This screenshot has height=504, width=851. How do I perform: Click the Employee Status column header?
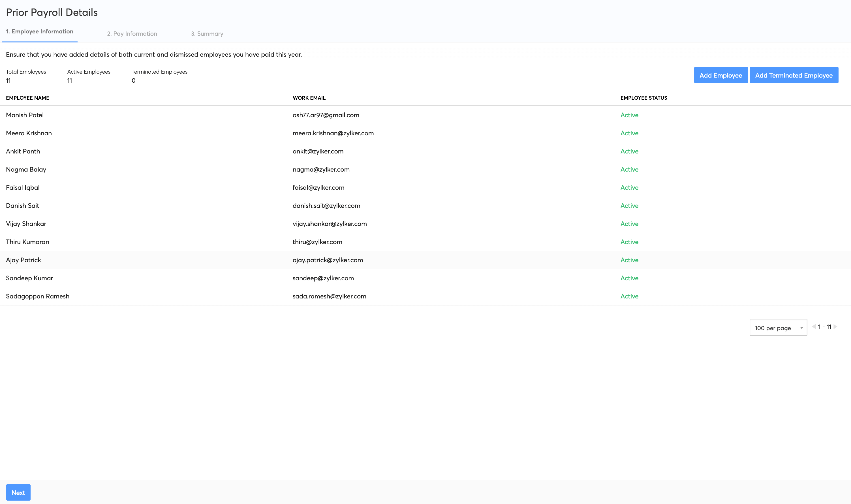(x=643, y=98)
